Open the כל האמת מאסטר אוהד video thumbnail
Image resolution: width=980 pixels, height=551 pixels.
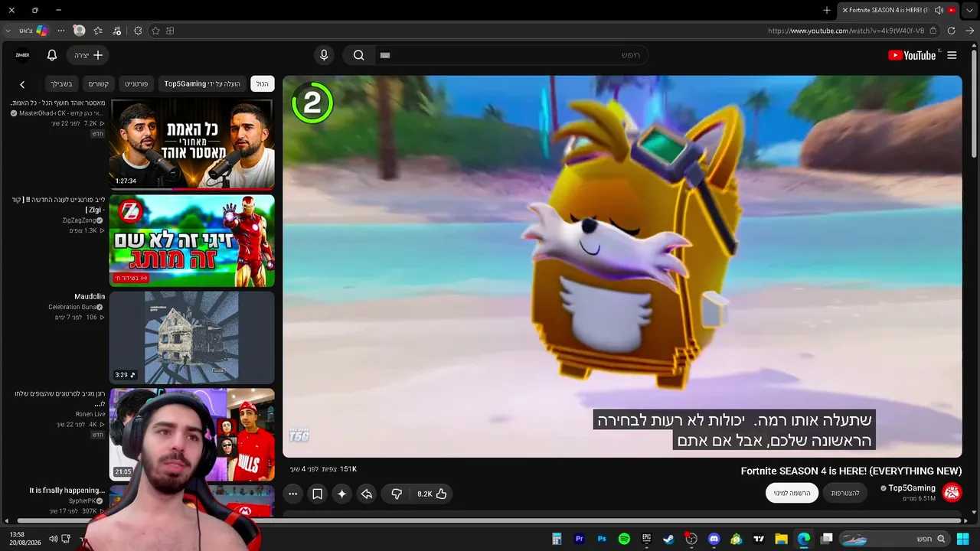point(192,144)
